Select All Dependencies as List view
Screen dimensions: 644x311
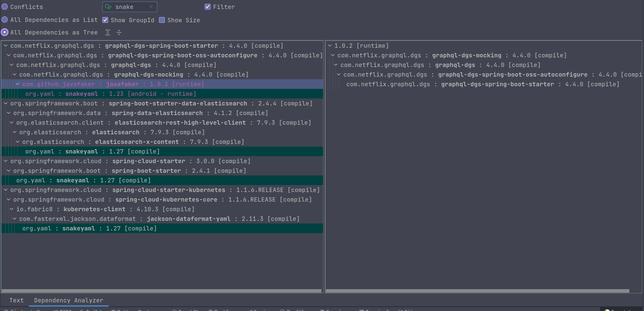4,20
